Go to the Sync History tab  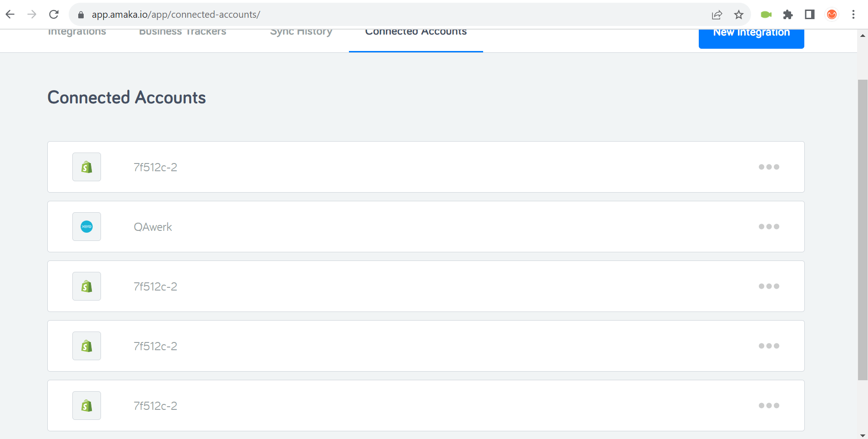pos(301,32)
